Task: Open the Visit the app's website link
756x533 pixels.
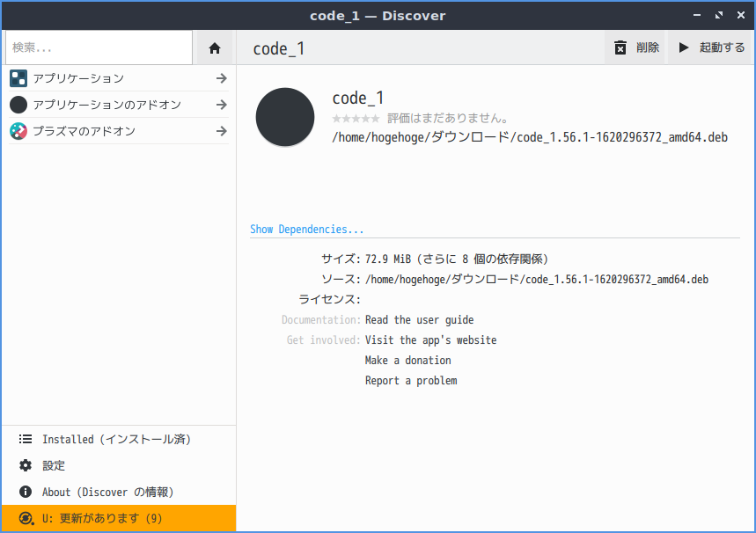Action: tap(430, 340)
